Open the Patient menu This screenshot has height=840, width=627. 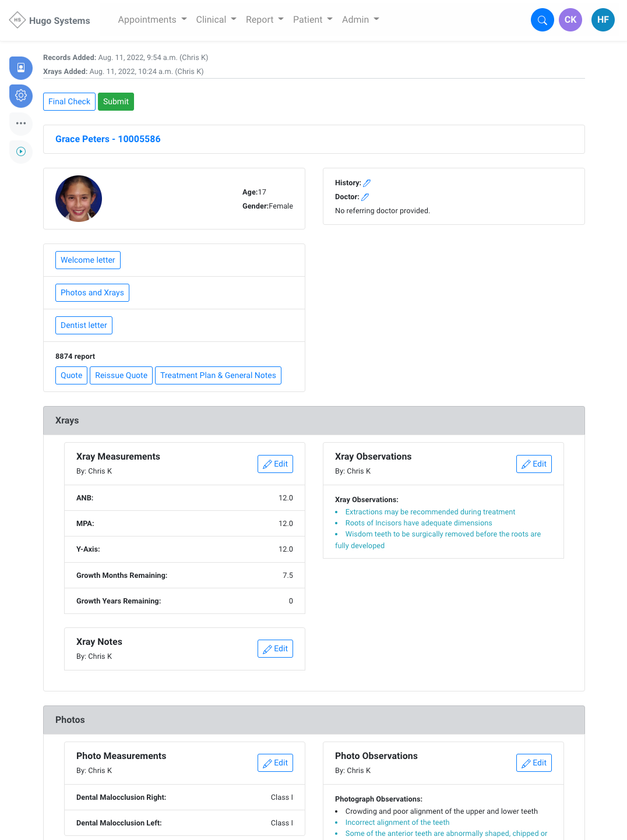pyautogui.click(x=312, y=20)
